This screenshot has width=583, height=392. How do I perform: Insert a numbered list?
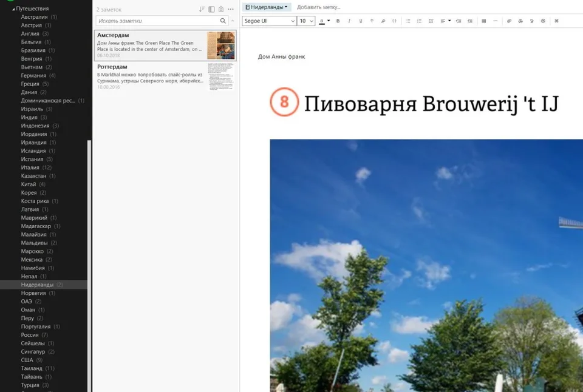[x=420, y=21]
